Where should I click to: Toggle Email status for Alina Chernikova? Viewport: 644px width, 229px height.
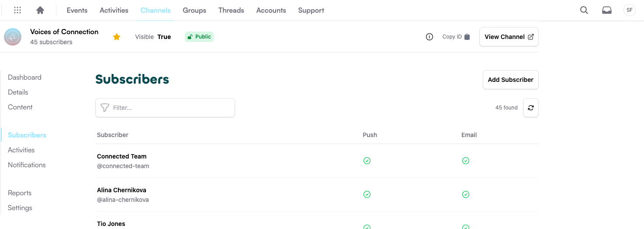(x=466, y=194)
